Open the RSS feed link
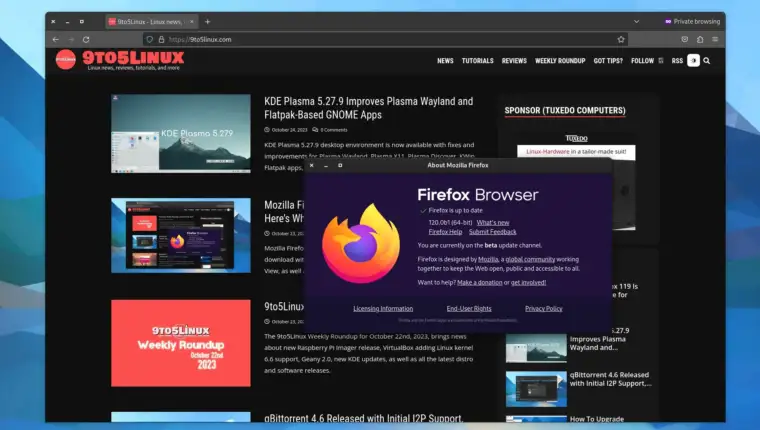This screenshot has width=760, height=430. click(x=677, y=61)
